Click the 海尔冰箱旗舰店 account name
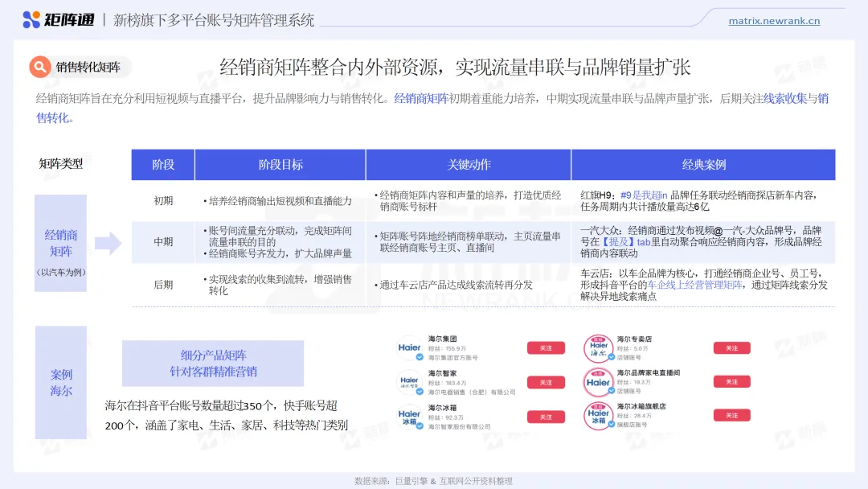Viewport: 868px width, 489px height. (x=641, y=406)
